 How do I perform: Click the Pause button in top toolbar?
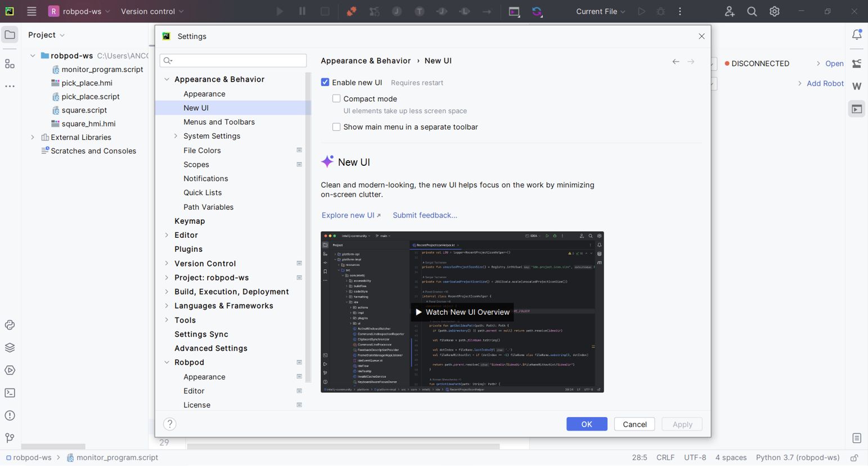(x=302, y=11)
